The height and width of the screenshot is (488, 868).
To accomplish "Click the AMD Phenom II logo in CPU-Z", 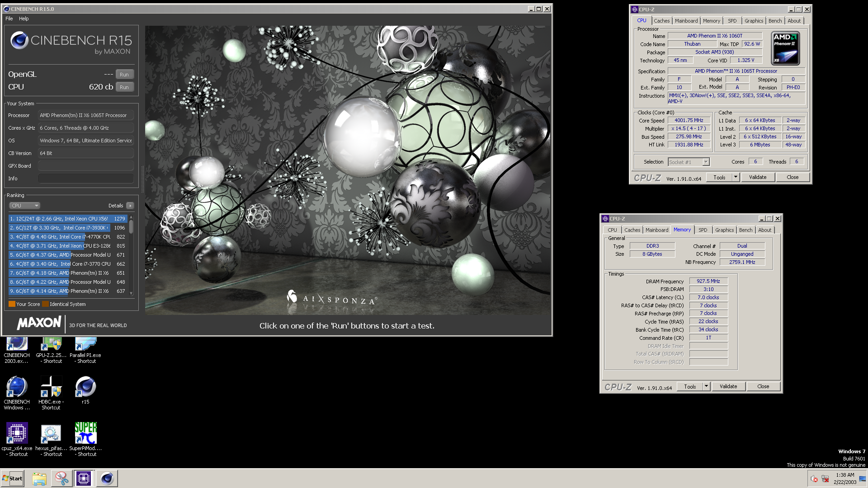I will (785, 48).
